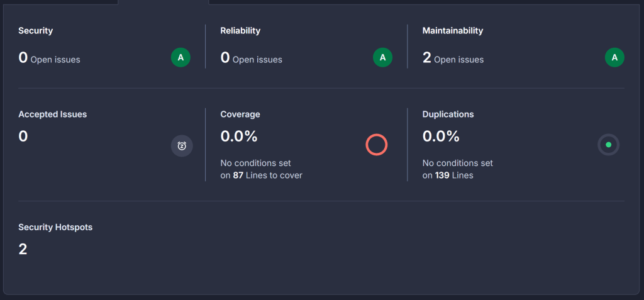
Task: Open the Accepted Issues count of 0
Action: click(x=23, y=136)
